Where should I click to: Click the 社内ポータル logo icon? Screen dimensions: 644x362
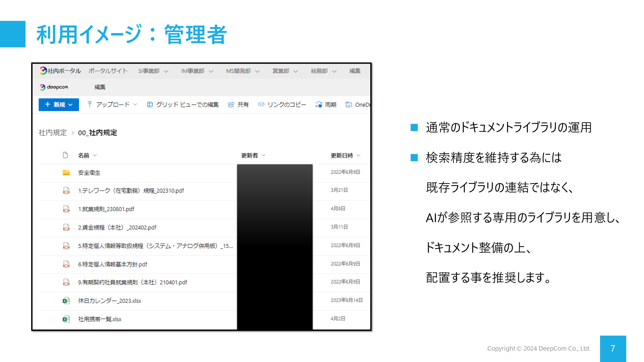pos(43,71)
